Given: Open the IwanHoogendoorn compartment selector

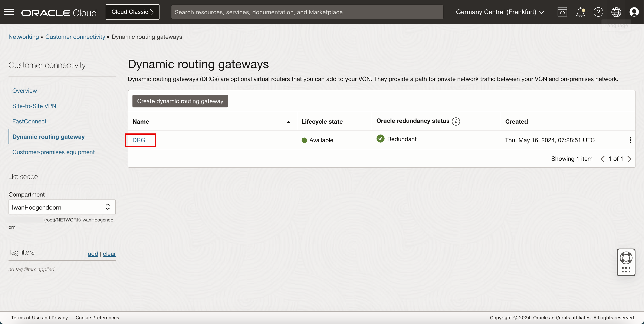Looking at the screenshot, I should coord(62,207).
